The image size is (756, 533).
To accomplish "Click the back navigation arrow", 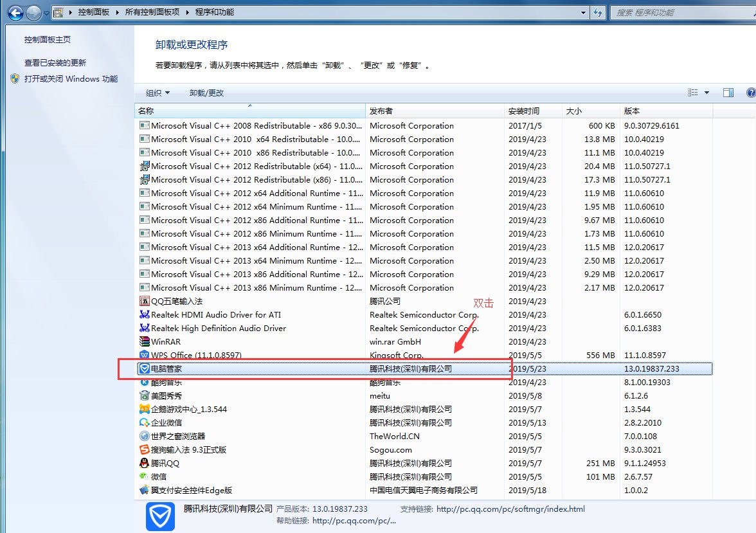I will click(x=14, y=13).
